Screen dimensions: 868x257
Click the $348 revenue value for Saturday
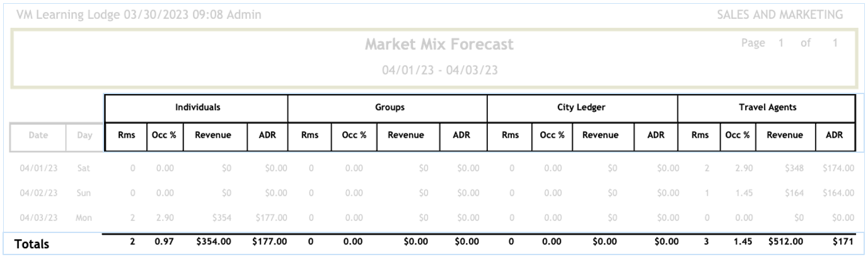796,169
